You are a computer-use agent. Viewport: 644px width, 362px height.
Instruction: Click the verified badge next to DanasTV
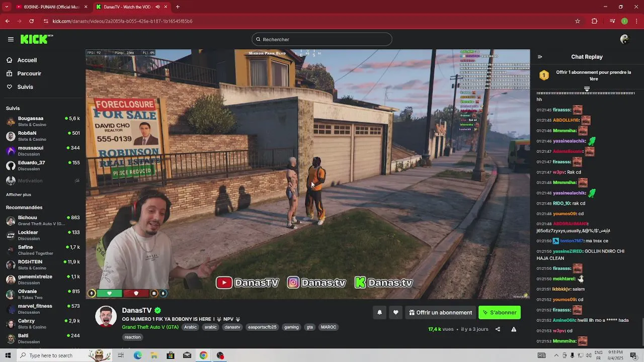[x=157, y=311]
